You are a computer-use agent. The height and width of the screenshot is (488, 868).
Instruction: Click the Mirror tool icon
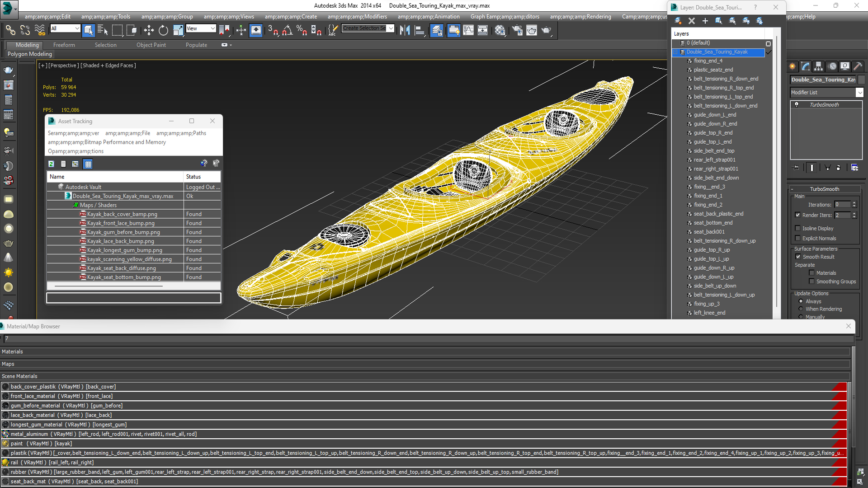(x=405, y=30)
